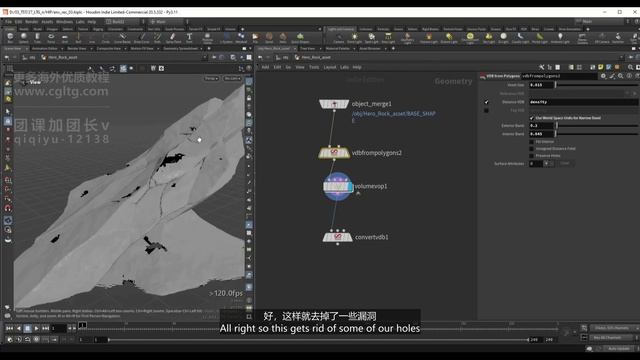The height and width of the screenshot is (360, 640).
Task: Open the viewport Persp camera dropdown
Action: [x=211, y=78]
